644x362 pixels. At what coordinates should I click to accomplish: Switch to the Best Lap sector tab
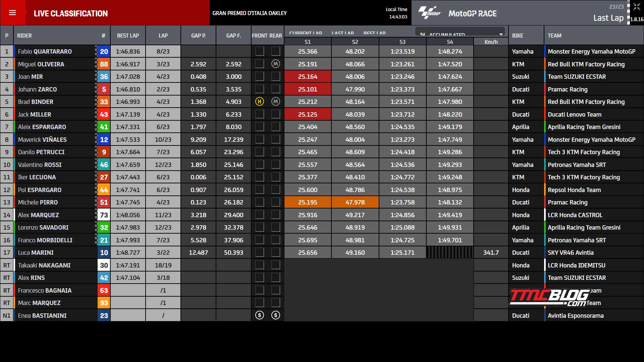[374, 34]
